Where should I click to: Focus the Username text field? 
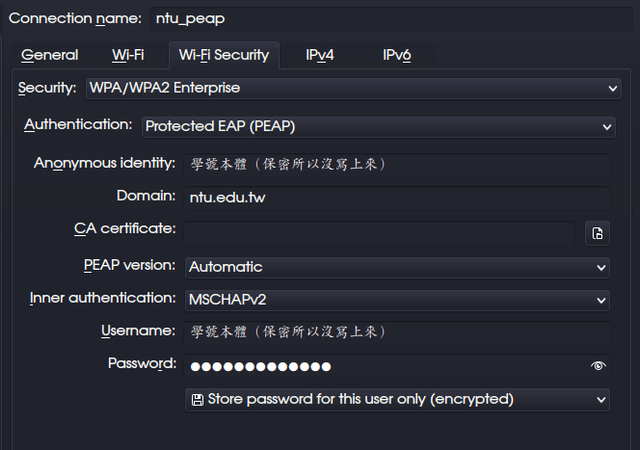pos(396,332)
